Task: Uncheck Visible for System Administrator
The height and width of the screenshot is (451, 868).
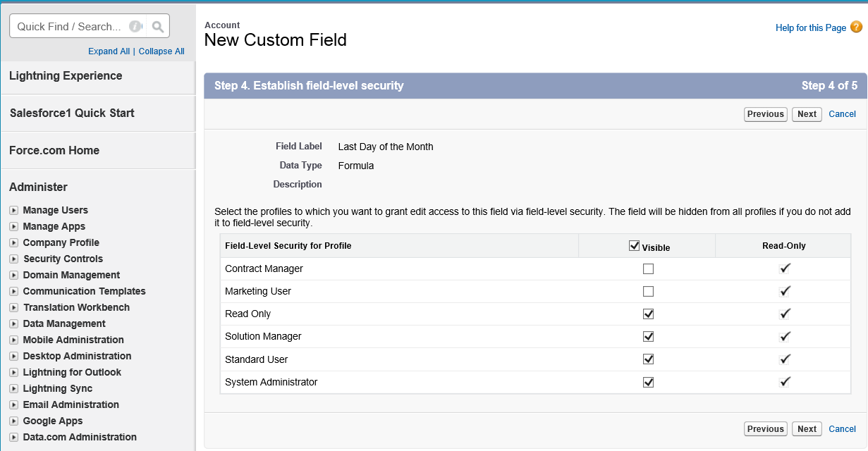Action: point(648,382)
